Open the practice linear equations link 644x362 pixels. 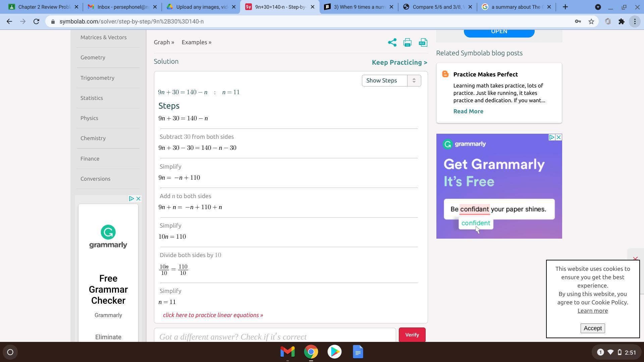pyautogui.click(x=213, y=315)
